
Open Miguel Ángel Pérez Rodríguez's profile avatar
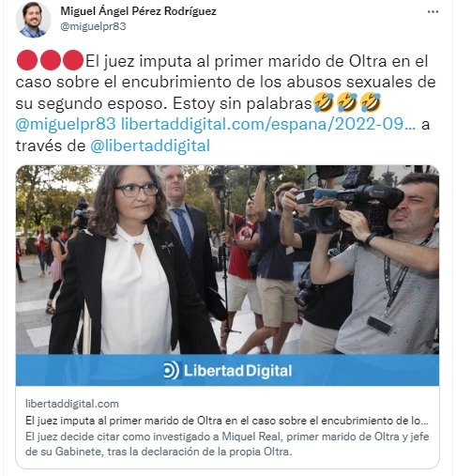click(x=33, y=20)
